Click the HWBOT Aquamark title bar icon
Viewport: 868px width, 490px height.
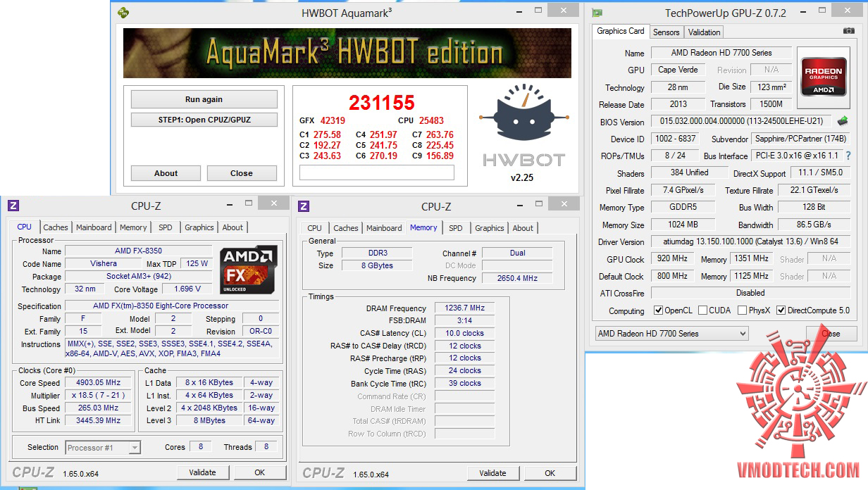click(123, 12)
